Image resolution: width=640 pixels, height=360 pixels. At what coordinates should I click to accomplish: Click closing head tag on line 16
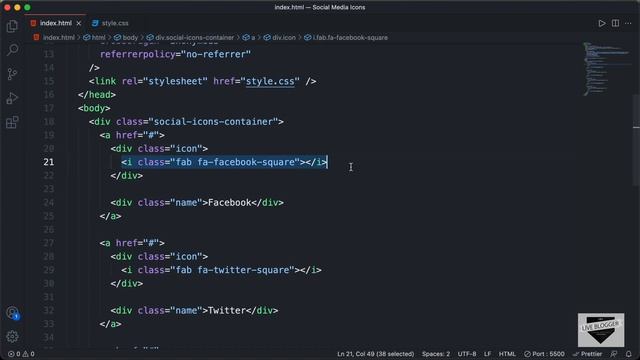[97, 95]
